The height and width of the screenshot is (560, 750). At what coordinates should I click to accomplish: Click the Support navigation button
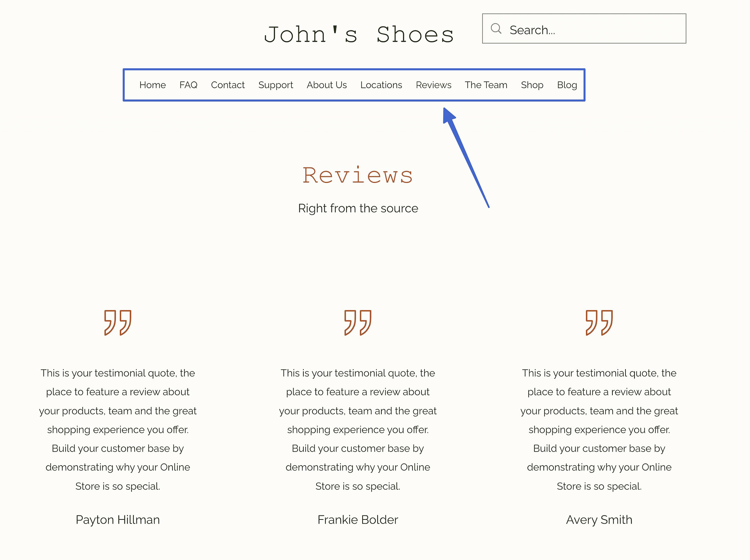pos(276,85)
